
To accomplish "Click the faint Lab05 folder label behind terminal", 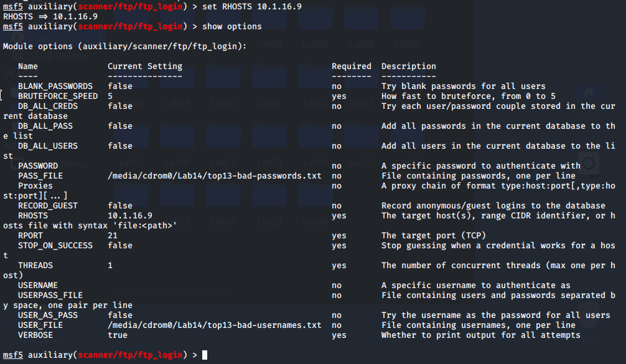I will coord(315,44).
